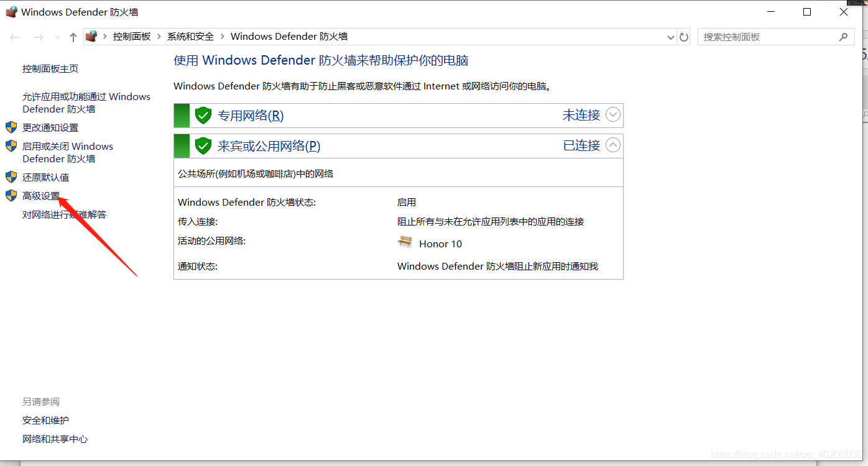
Task: Click shield icon beside 高级设置
Action: 11,196
